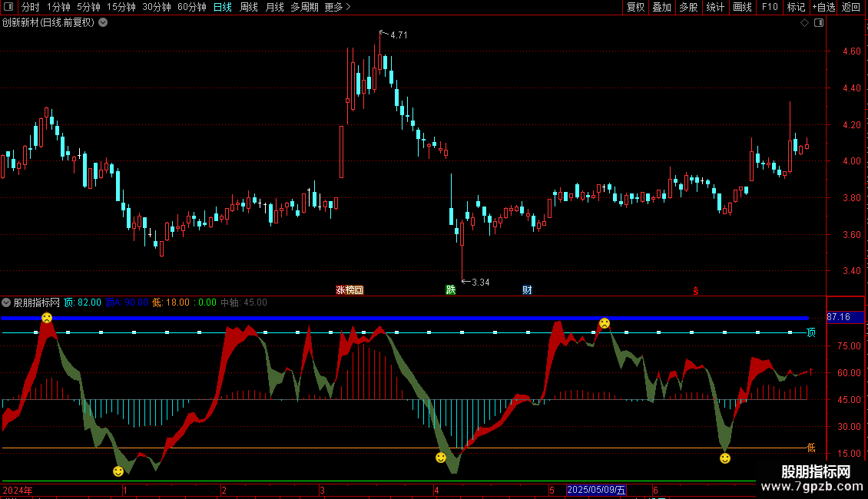Image resolution: width=868 pixels, height=499 pixels.
Task: Click the 涨榜回 event marker icon
Action: click(350, 290)
